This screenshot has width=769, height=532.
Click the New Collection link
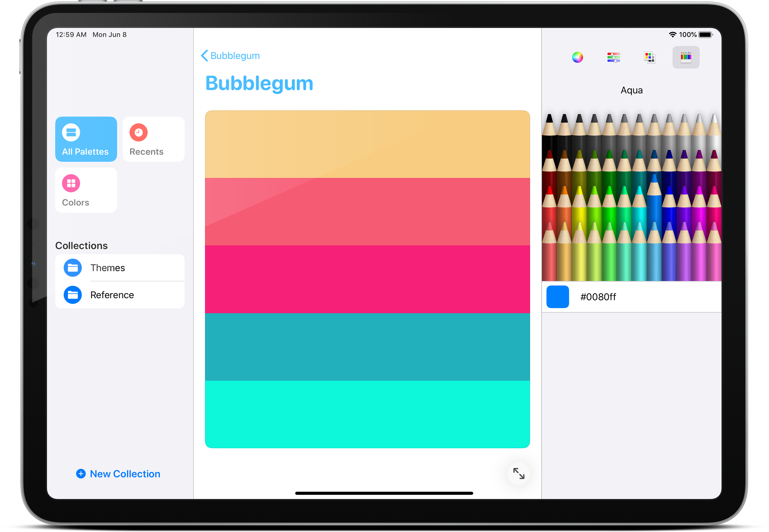[x=125, y=474]
